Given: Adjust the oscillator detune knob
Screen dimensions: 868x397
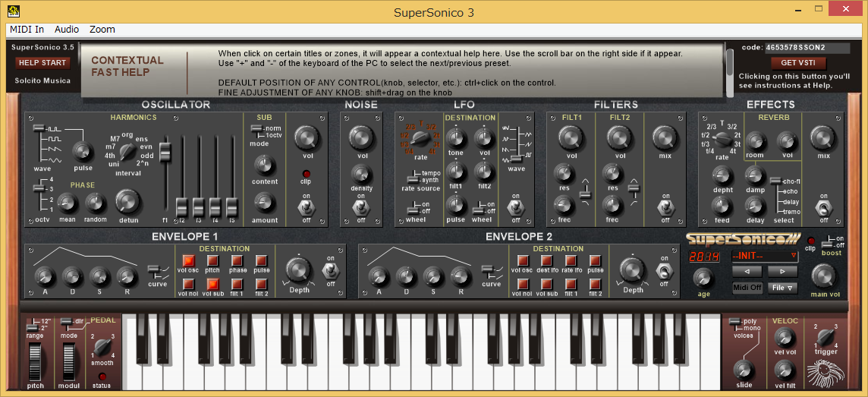Looking at the screenshot, I should (x=127, y=202).
